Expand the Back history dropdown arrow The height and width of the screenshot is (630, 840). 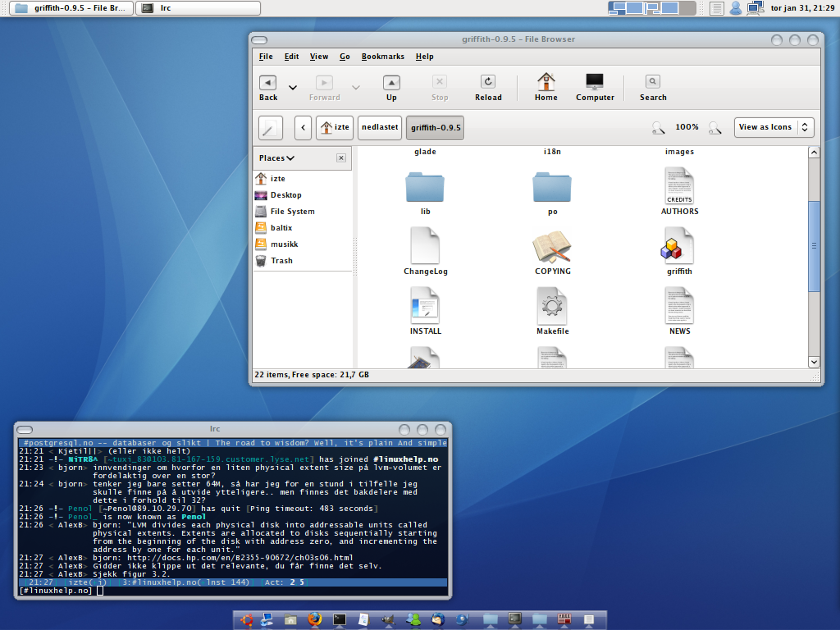coord(293,87)
